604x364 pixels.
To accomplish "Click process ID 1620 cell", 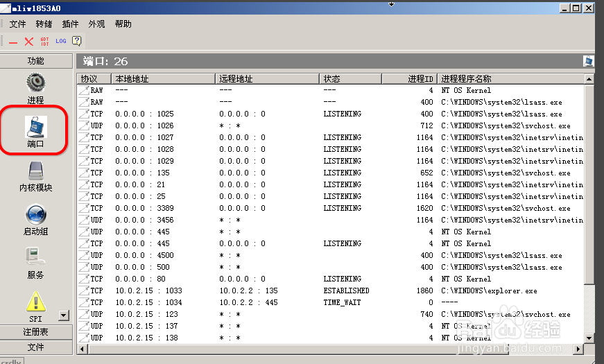I will [x=424, y=208].
